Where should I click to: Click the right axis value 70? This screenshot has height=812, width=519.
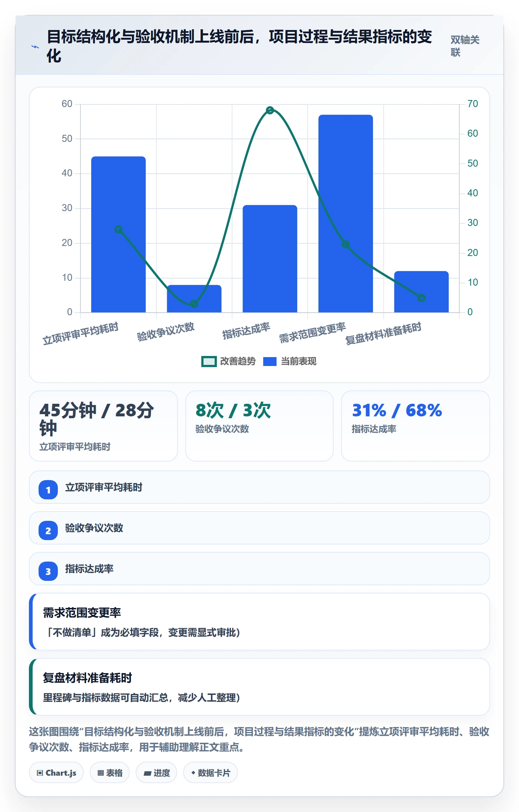point(473,104)
